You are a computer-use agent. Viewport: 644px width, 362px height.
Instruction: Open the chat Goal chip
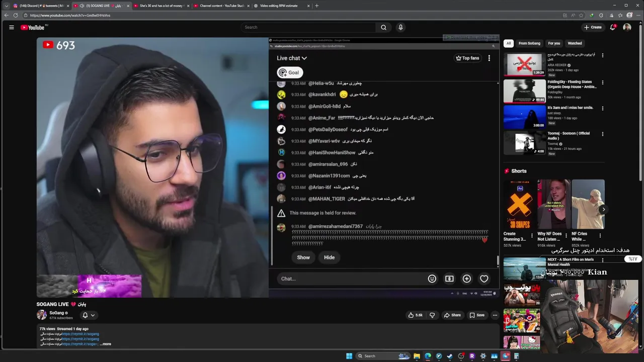pos(289,72)
